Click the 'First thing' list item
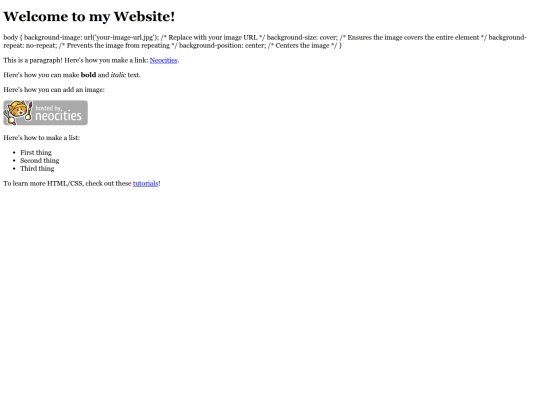Image resolution: width=540 pixels, height=405 pixels. [36, 153]
